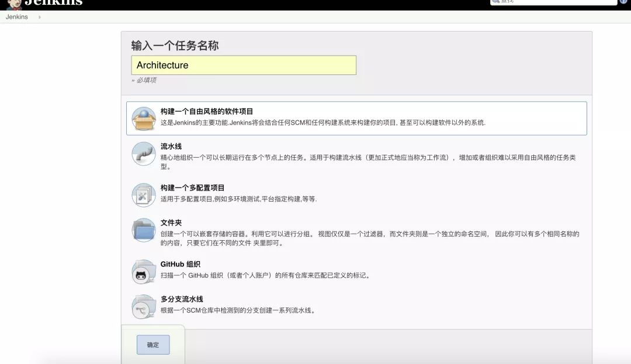631x364 pixels.
Task: Click description 扫描一个 GitHub 组织 text
Action: point(266,276)
